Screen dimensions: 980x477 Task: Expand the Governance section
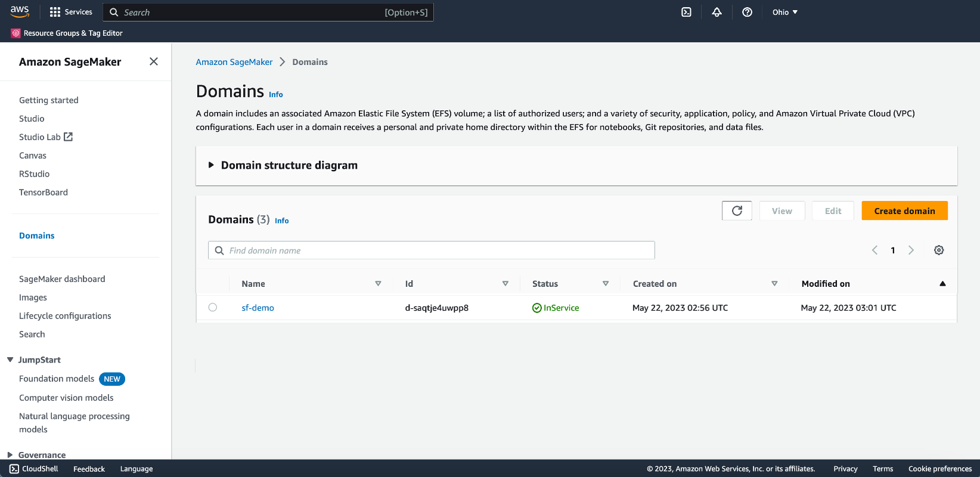10,455
